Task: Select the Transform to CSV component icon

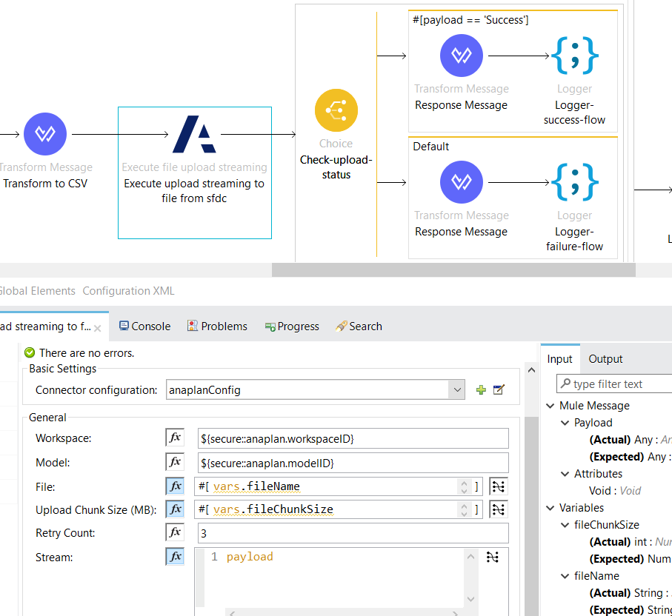Action: pos(45,134)
